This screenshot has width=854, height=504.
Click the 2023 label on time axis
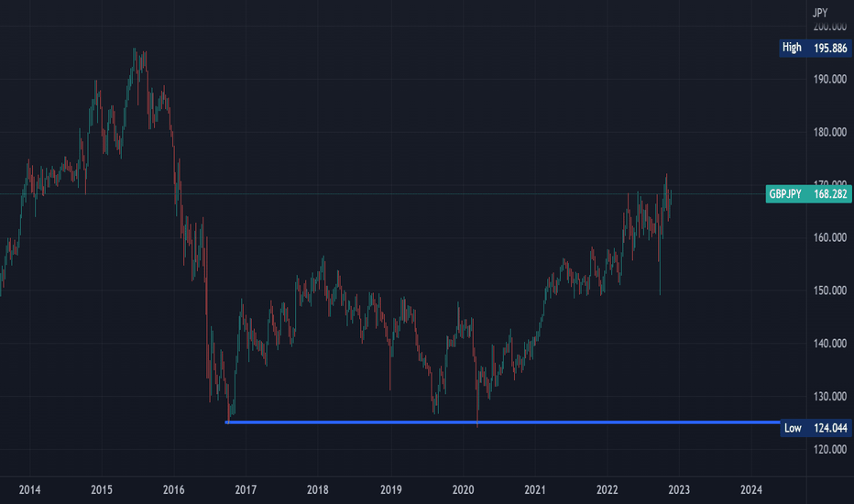coord(679,490)
